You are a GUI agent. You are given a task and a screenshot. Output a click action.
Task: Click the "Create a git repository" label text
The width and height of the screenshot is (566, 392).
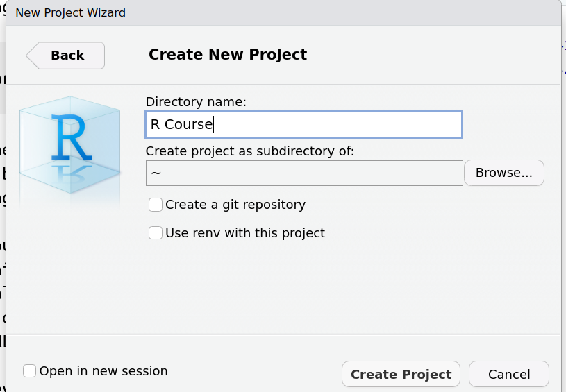coord(235,205)
